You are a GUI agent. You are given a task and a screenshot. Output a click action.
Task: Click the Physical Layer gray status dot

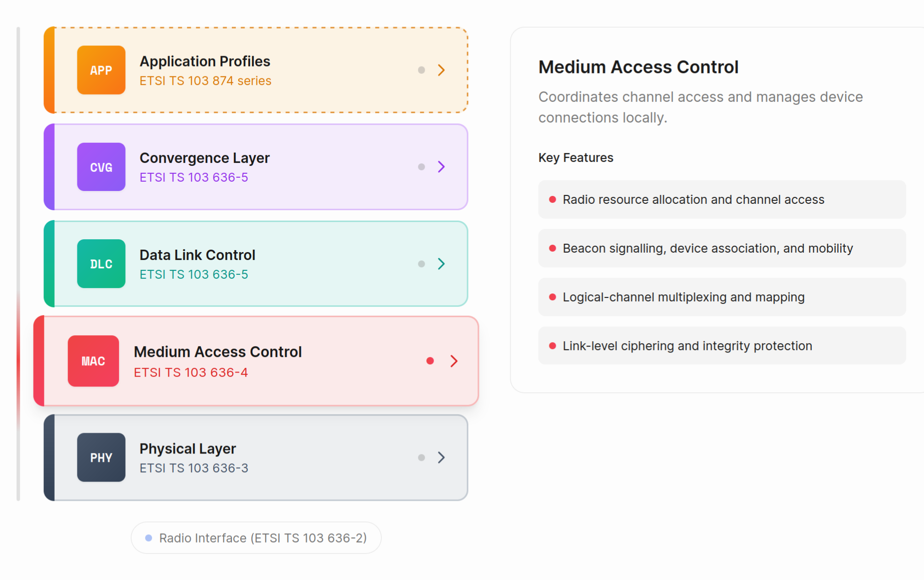[421, 457]
